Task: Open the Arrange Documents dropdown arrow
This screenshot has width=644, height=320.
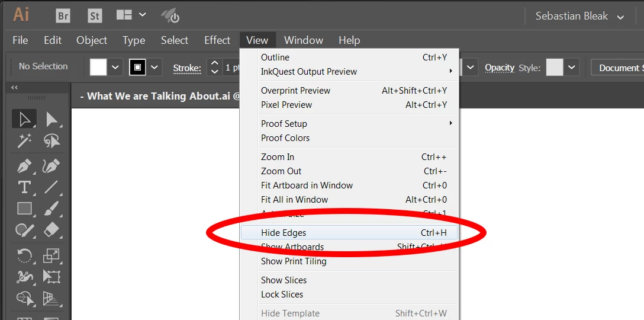Action: (x=142, y=15)
